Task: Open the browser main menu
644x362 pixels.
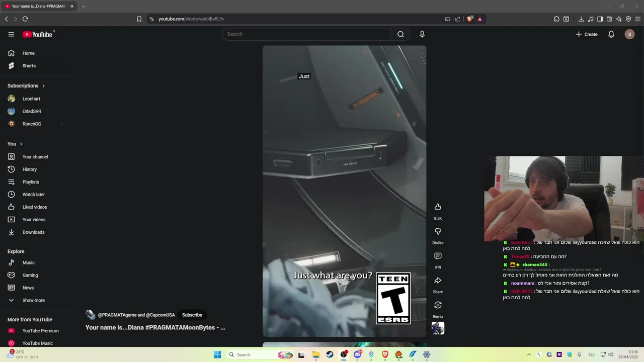Action: (x=638, y=19)
